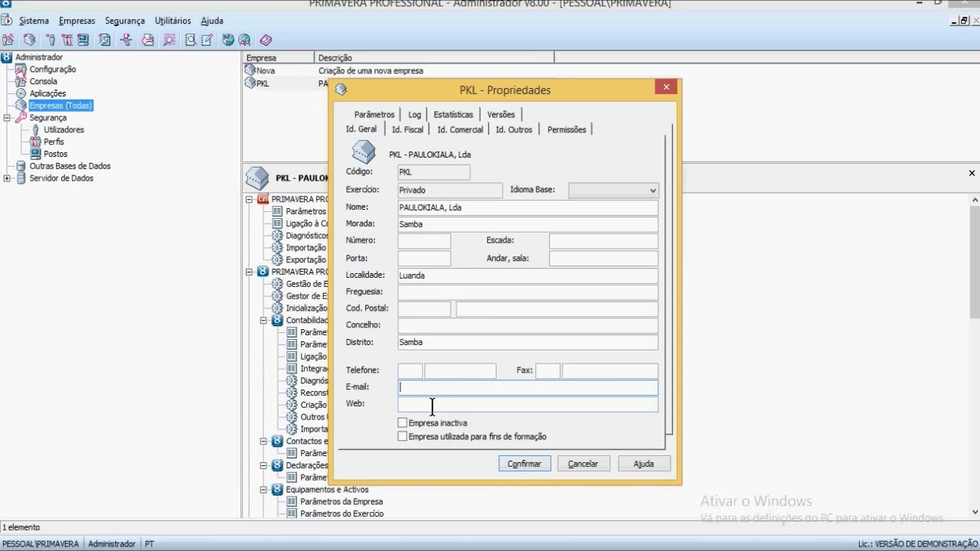Click the PKL company icon in the list
This screenshot has width=980, height=551.
click(250, 83)
